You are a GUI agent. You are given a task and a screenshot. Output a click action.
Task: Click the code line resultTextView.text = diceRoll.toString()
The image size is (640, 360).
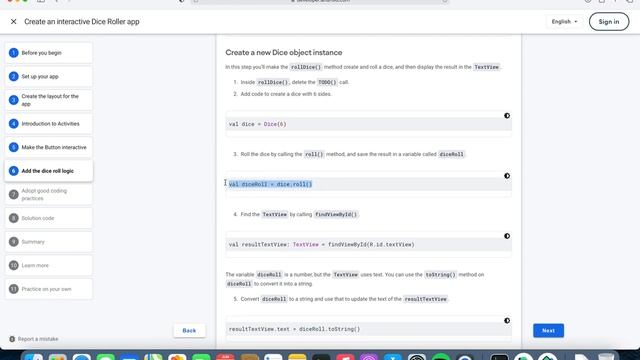coord(294,329)
